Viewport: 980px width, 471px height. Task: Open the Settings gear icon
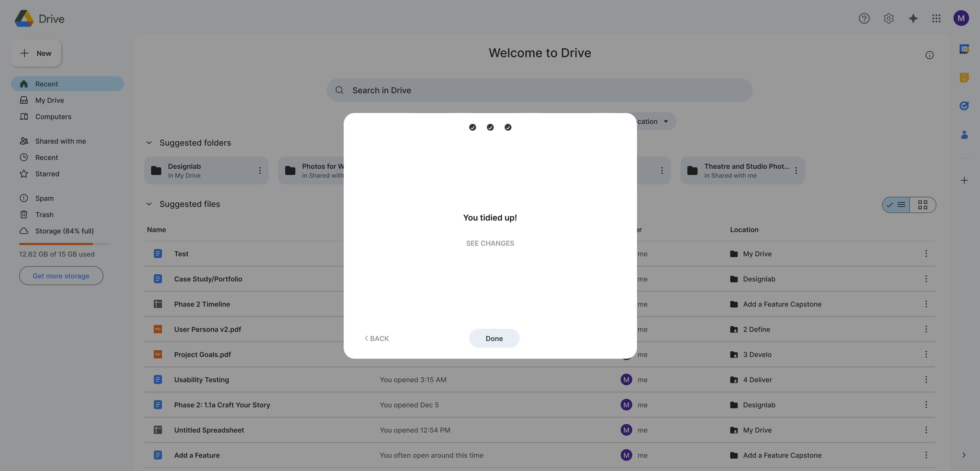click(x=888, y=18)
